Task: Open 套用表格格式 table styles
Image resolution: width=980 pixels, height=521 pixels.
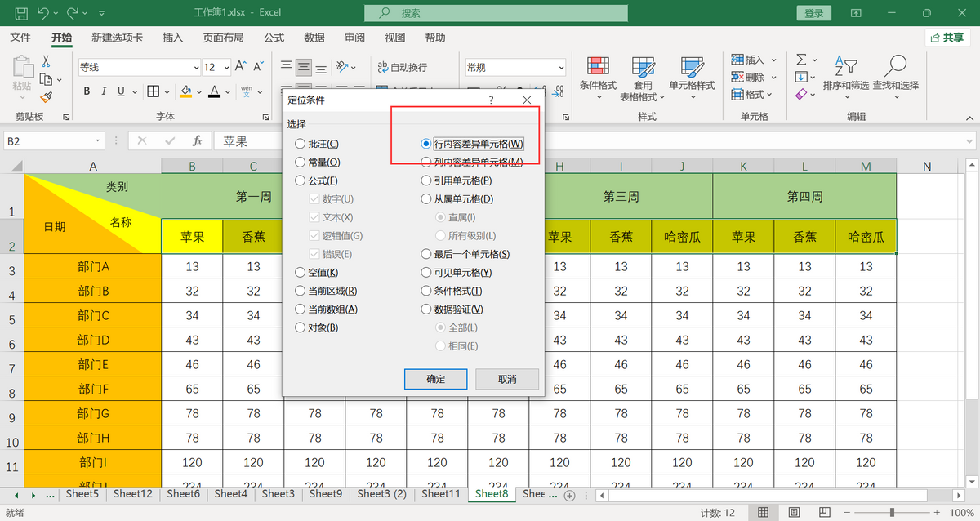Action: (643, 79)
